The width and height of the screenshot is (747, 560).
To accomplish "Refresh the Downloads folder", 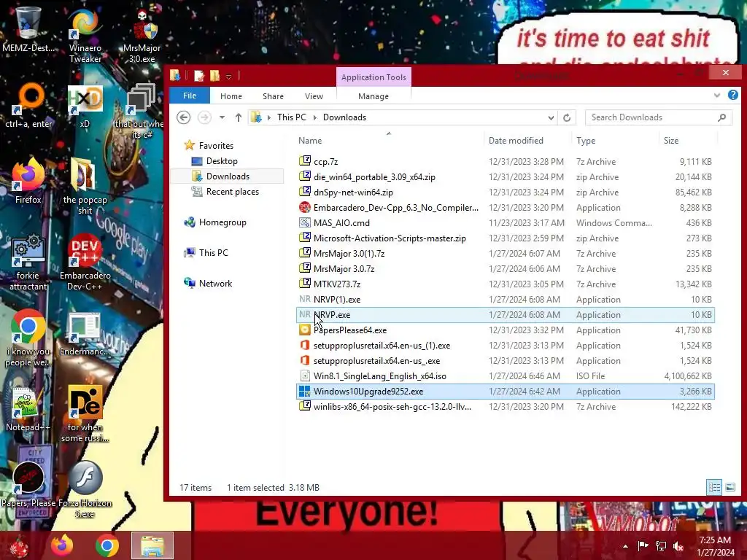I will tap(566, 117).
